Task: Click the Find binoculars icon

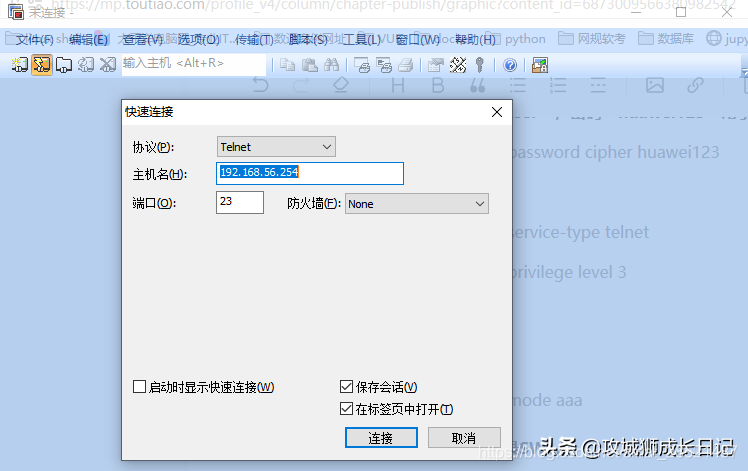Action: point(332,65)
